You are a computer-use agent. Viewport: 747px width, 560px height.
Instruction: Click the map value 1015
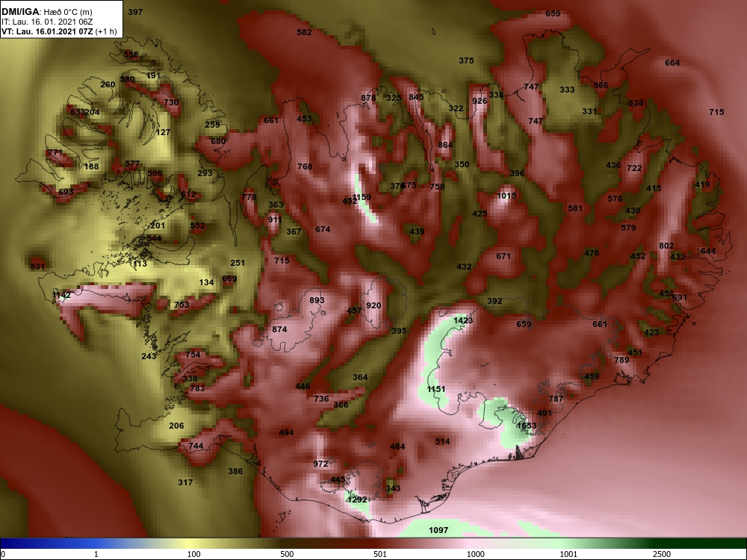(x=506, y=196)
